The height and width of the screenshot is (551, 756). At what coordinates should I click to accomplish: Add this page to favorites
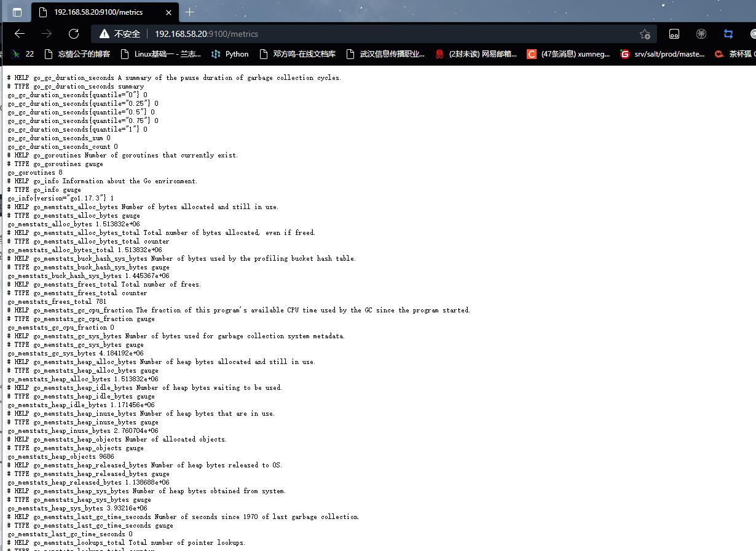click(x=645, y=34)
